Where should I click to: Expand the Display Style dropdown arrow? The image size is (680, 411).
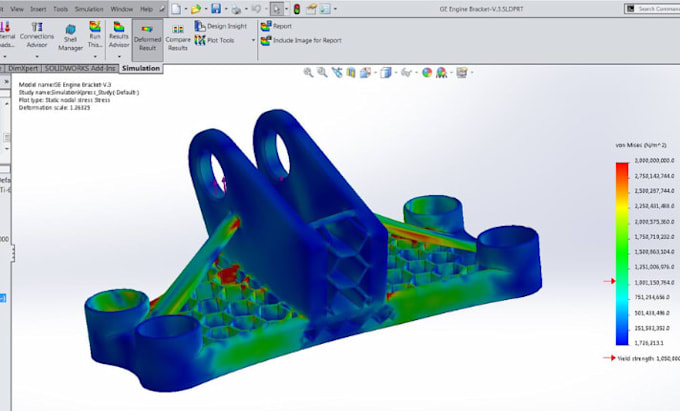[396, 73]
